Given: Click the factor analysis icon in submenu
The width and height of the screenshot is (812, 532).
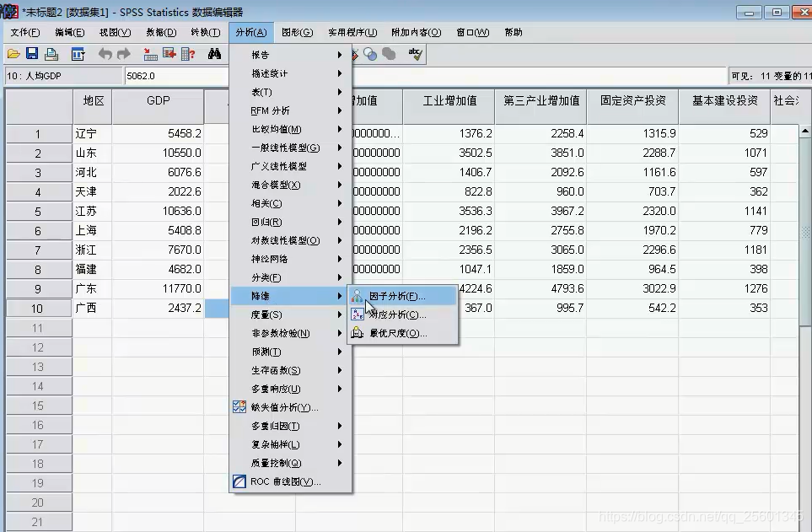Looking at the screenshot, I should click(x=358, y=296).
